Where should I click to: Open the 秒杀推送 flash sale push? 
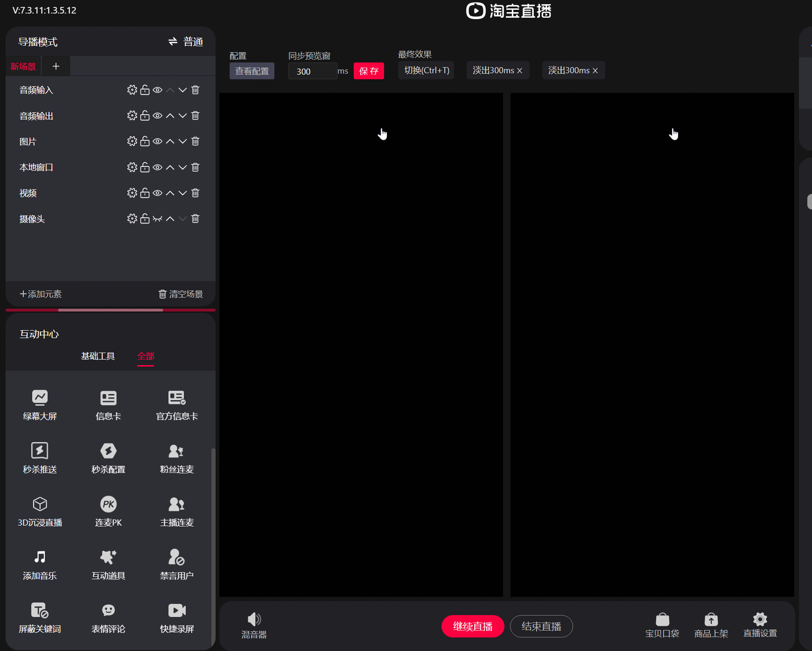tap(40, 458)
